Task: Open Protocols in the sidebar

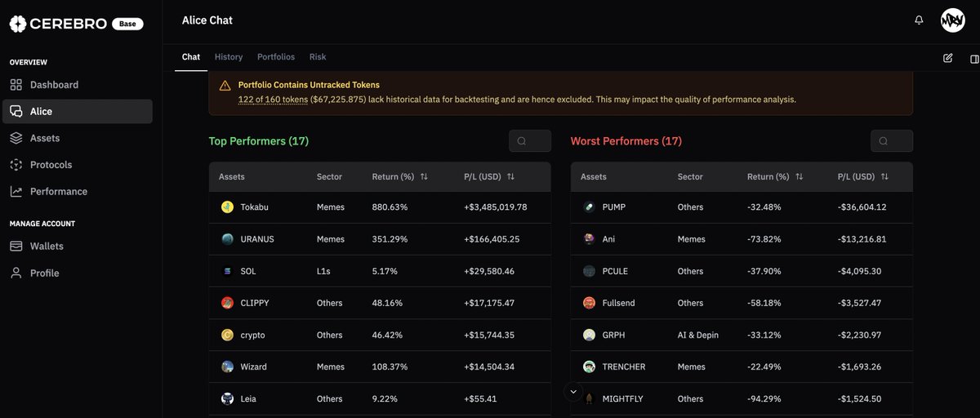Action: [78, 165]
